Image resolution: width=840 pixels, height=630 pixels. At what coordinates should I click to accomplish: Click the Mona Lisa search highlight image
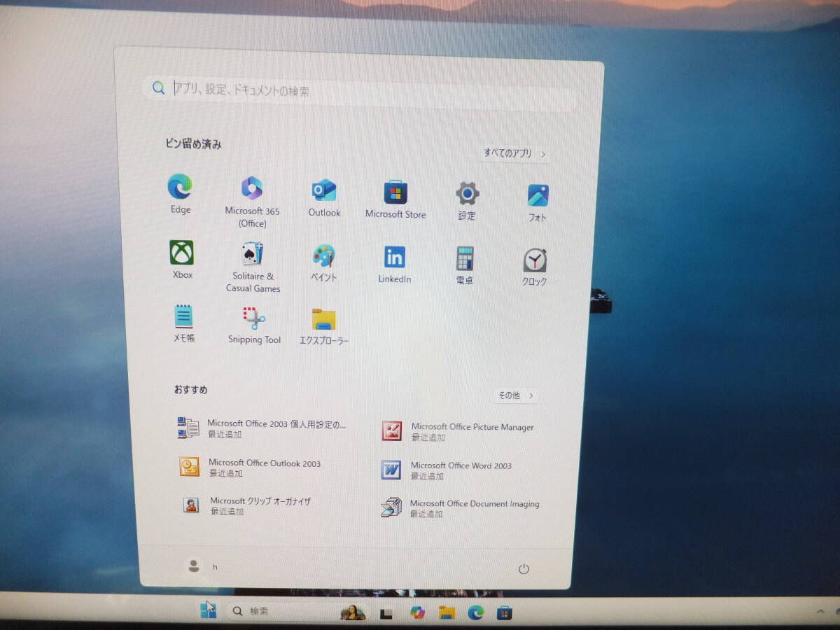pos(353,612)
